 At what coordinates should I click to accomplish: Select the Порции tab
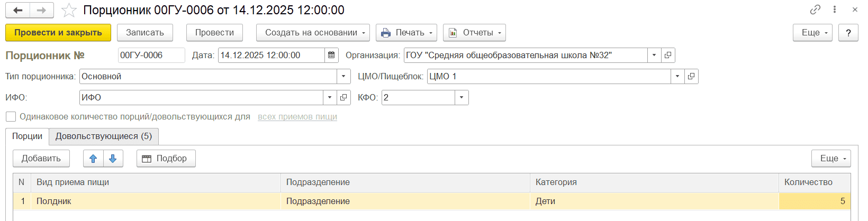(x=27, y=136)
